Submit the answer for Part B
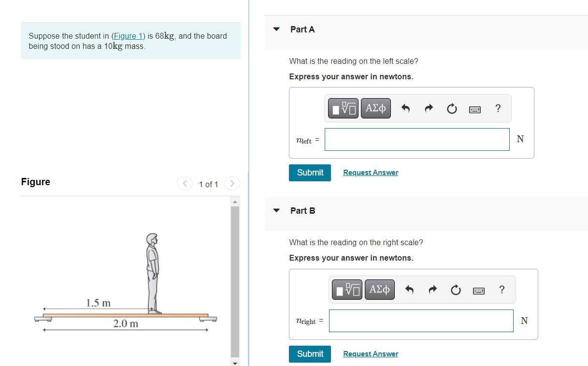 (x=310, y=353)
